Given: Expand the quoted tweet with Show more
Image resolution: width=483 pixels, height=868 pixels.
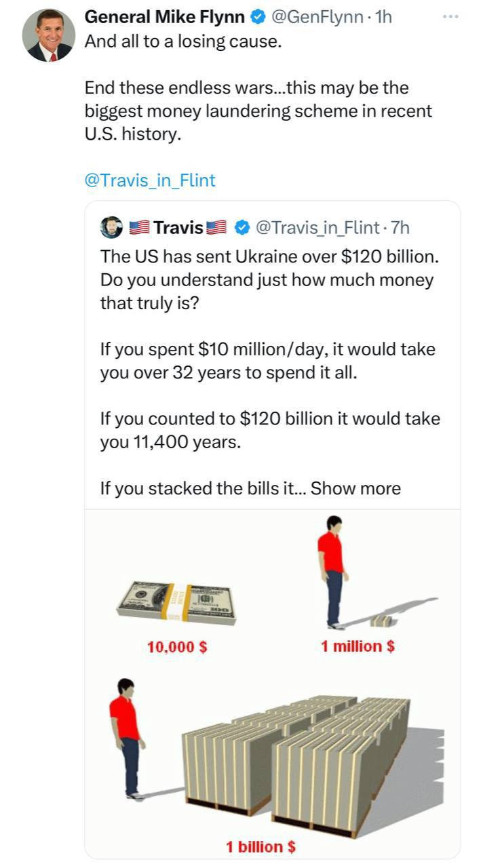Looking at the screenshot, I should pyautogui.click(x=355, y=488).
